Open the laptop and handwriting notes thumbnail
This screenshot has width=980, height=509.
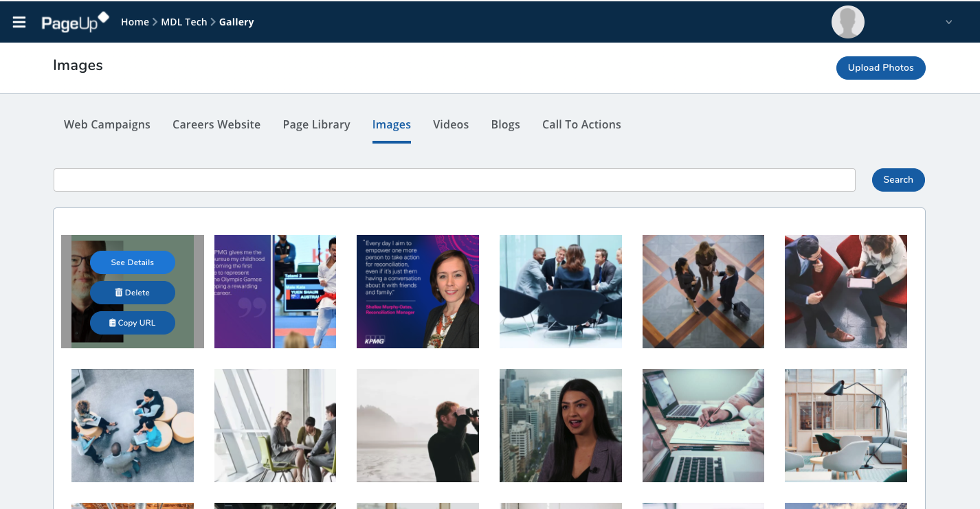pyautogui.click(x=703, y=425)
